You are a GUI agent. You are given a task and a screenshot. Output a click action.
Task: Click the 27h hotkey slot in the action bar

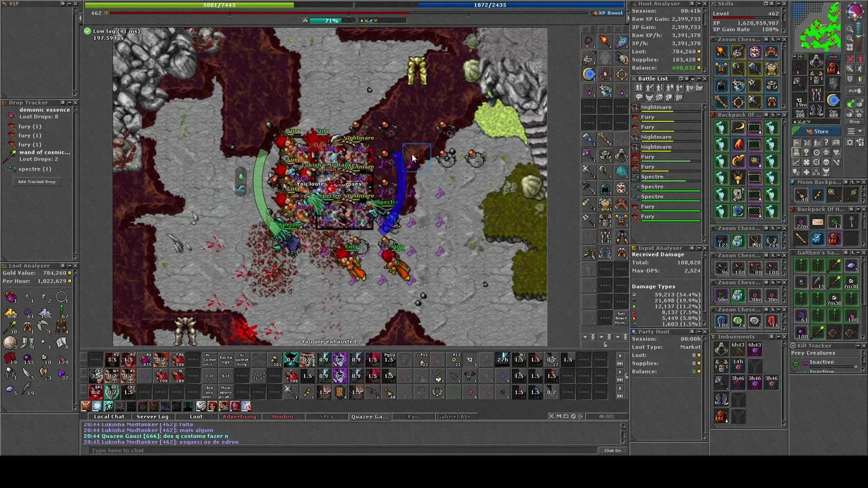[502, 359]
